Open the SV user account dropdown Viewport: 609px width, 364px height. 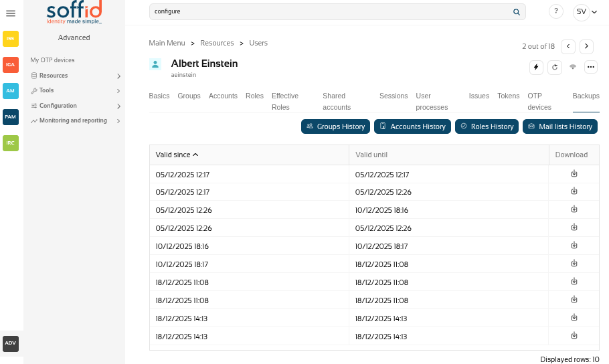(x=586, y=11)
